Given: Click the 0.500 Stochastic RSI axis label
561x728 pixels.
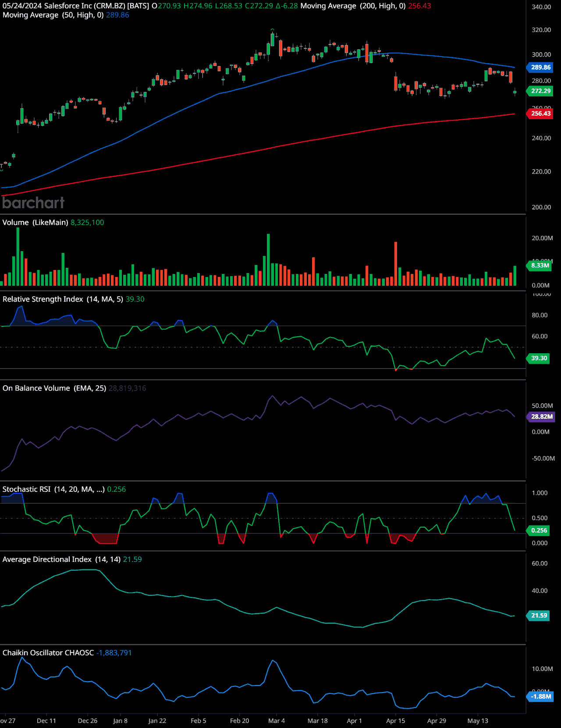Looking at the screenshot, I should (540, 518).
